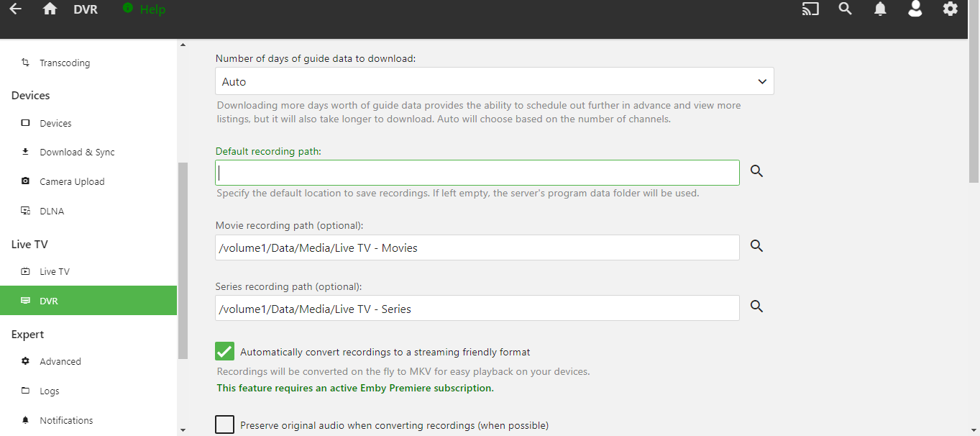The width and height of the screenshot is (980, 436).
Task: Open the Cast to device icon
Action: (810, 9)
